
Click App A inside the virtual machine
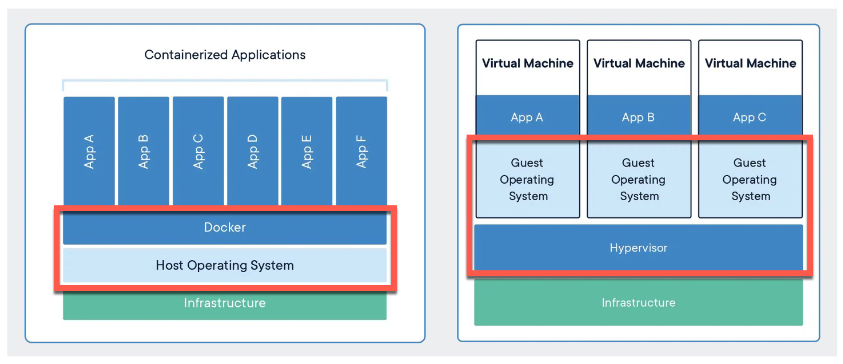pos(527,117)
